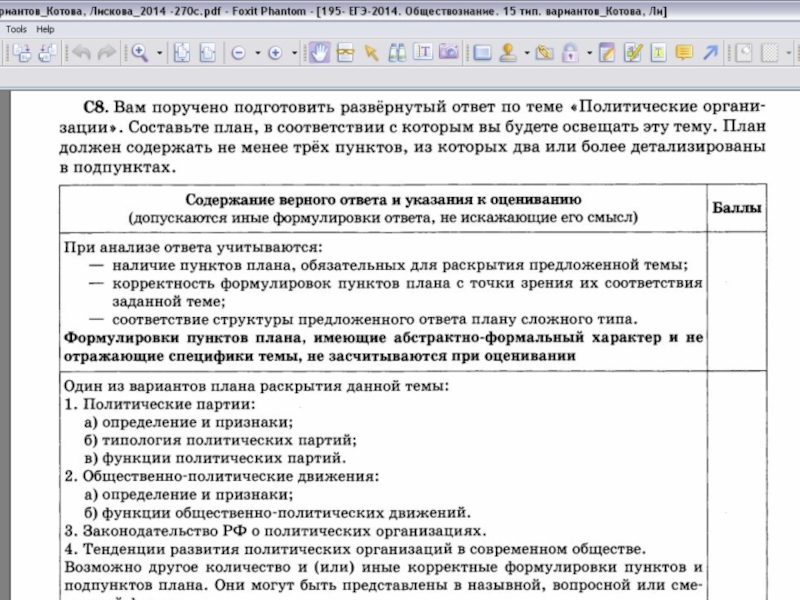Click the line 'соответствие структуры предложенного ответа плану сложного типа.'
Image resolution: width=800 pixels, height=600 pixels.
click(x=375, y=320)
